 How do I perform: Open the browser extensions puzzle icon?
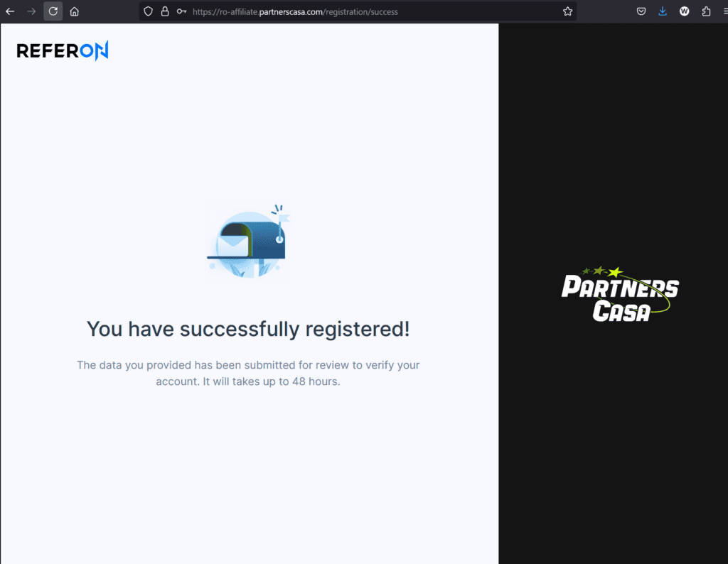coord(705,11)
